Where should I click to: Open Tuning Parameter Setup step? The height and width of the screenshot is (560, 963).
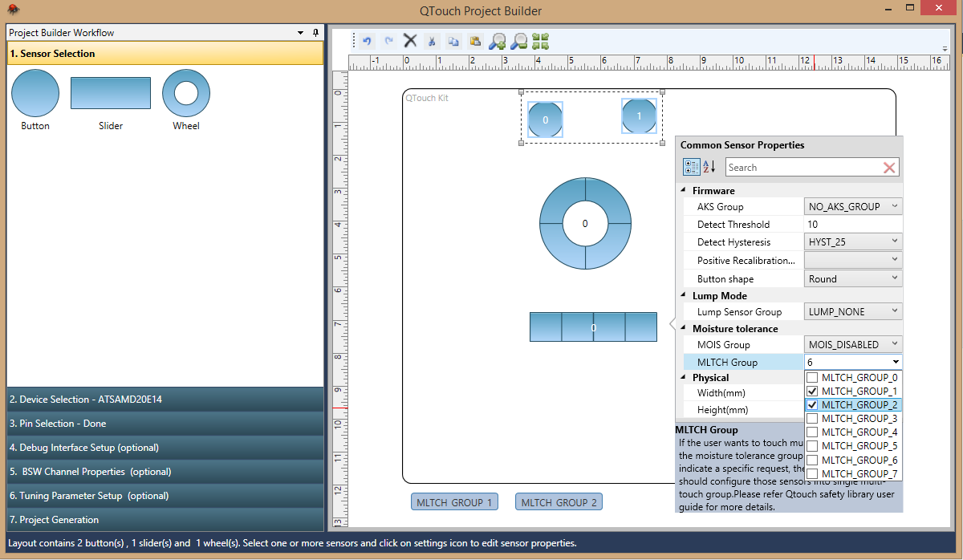(165, 495)
